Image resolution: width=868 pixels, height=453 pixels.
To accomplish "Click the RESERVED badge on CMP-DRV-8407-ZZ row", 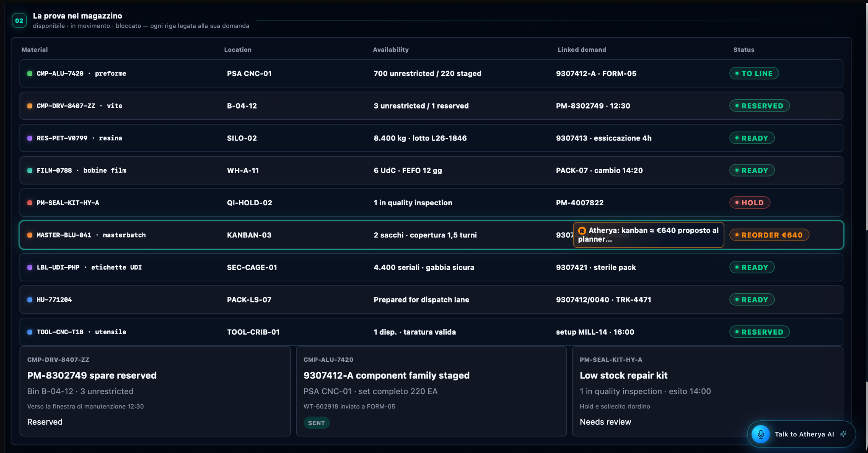I will [759, 106].
